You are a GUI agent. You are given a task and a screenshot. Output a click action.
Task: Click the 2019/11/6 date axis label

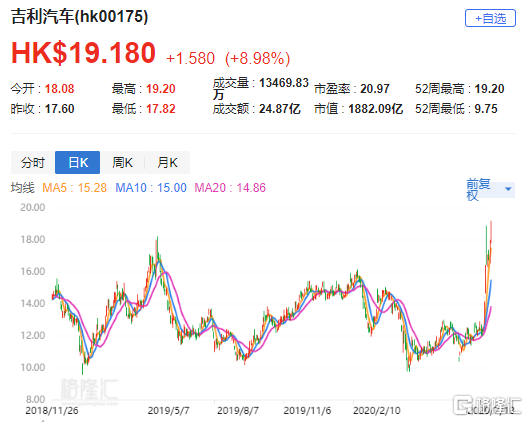(x=307, y=411)
